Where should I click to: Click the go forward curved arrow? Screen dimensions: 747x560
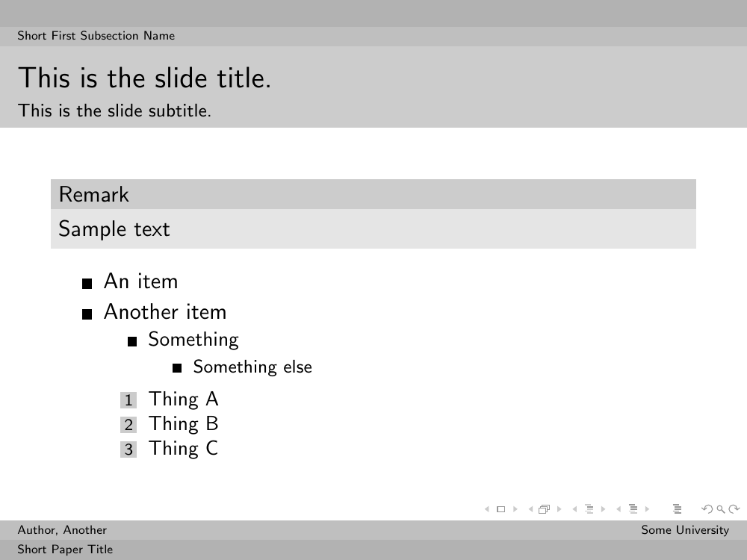point(734,509)
